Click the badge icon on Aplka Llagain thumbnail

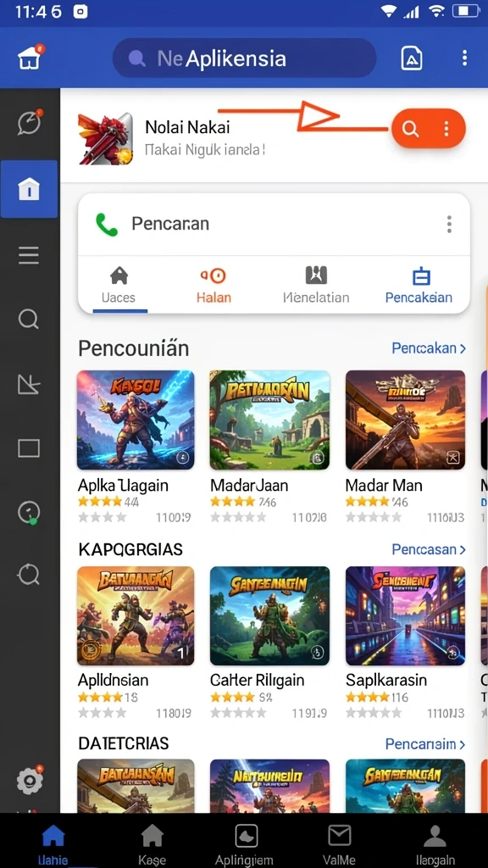[183, 457]
